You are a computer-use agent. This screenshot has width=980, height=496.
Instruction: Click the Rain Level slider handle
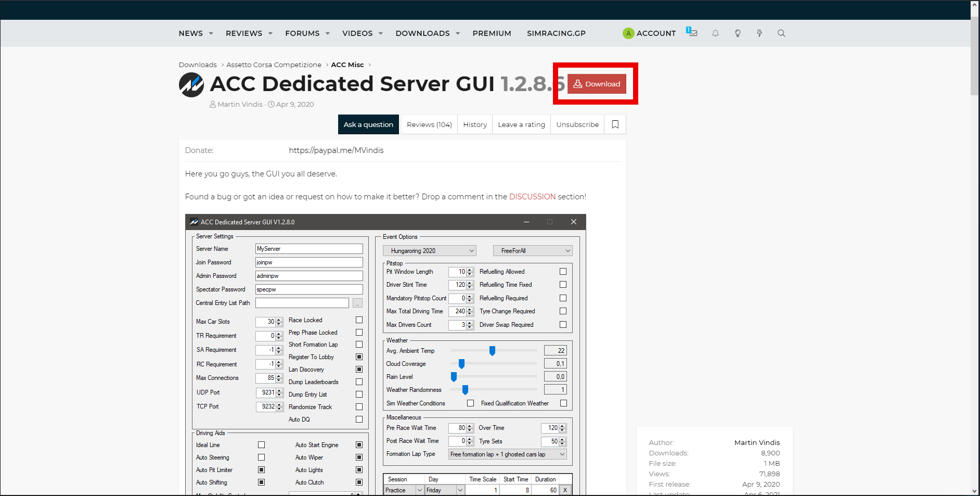454,377
